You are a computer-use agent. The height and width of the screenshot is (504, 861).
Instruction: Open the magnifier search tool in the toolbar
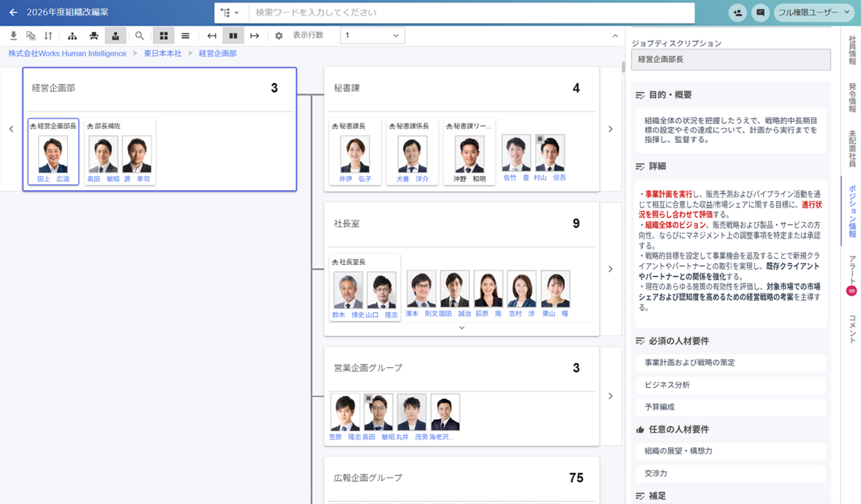point(139,36)
